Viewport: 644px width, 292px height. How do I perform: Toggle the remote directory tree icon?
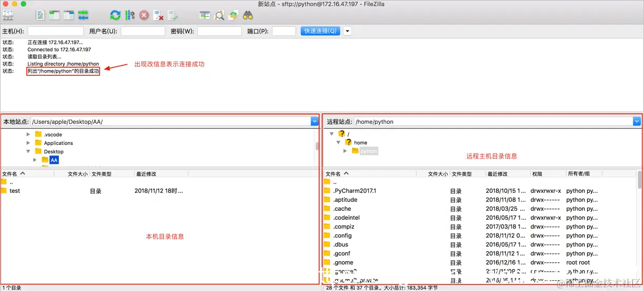coord(69,15)
